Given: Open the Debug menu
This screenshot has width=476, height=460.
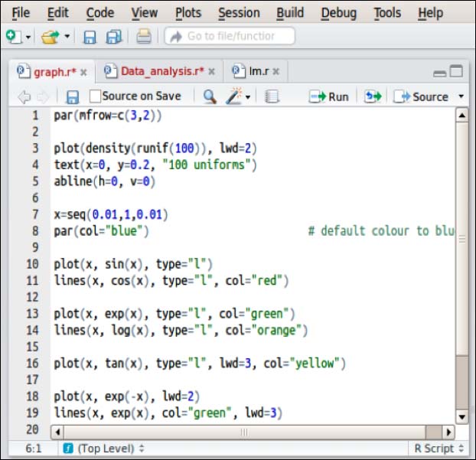Looking at the screenshot, I should click(x=339, y=13).
